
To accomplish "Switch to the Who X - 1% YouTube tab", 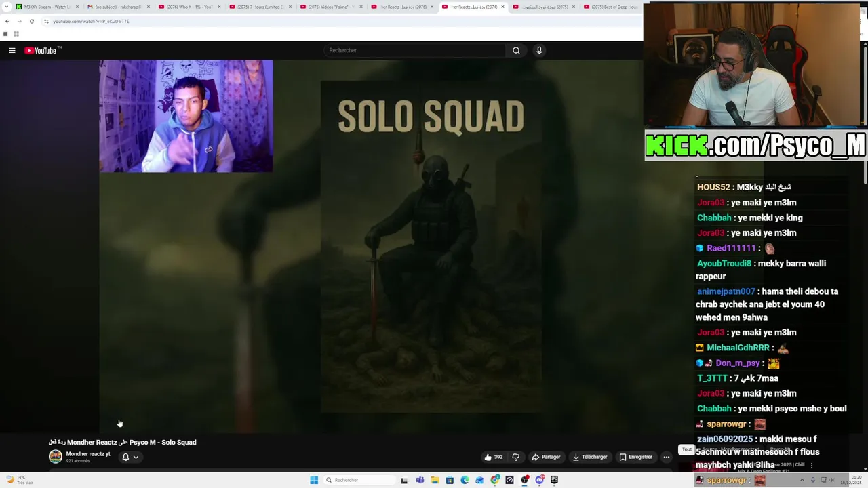I will click(x=189, y=7).
